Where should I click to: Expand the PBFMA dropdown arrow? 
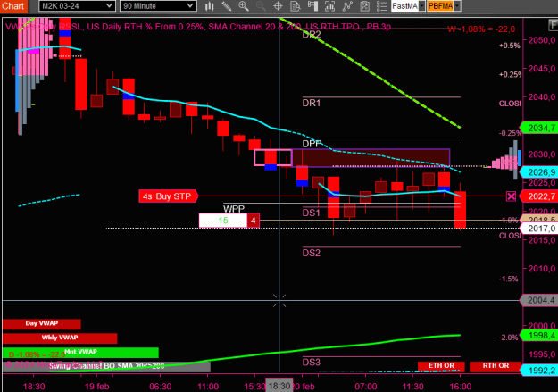pos(457,6)
